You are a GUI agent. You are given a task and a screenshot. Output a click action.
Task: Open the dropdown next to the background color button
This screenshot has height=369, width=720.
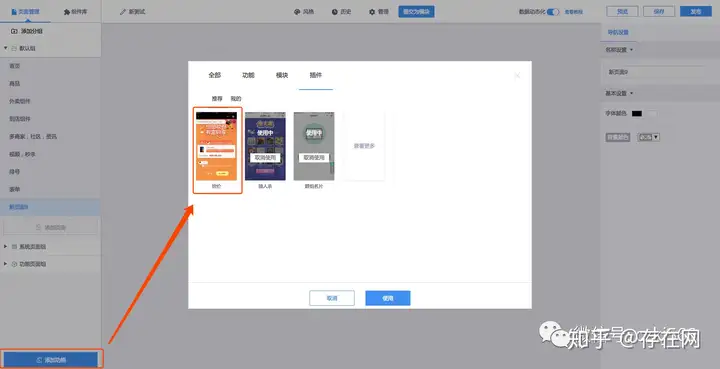point(648,137)
